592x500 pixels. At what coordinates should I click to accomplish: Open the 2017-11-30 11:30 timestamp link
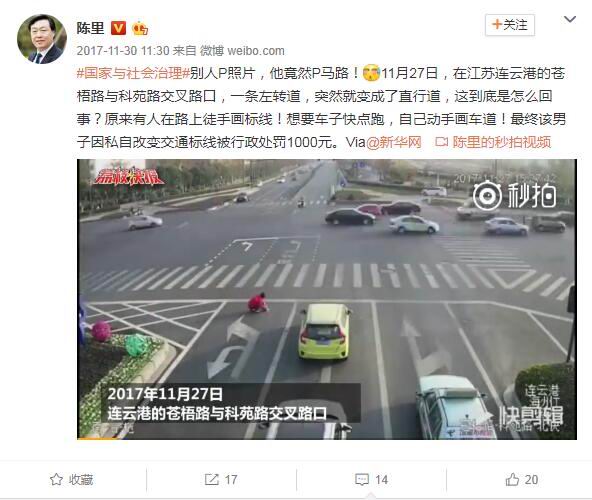tap(123, 51)
